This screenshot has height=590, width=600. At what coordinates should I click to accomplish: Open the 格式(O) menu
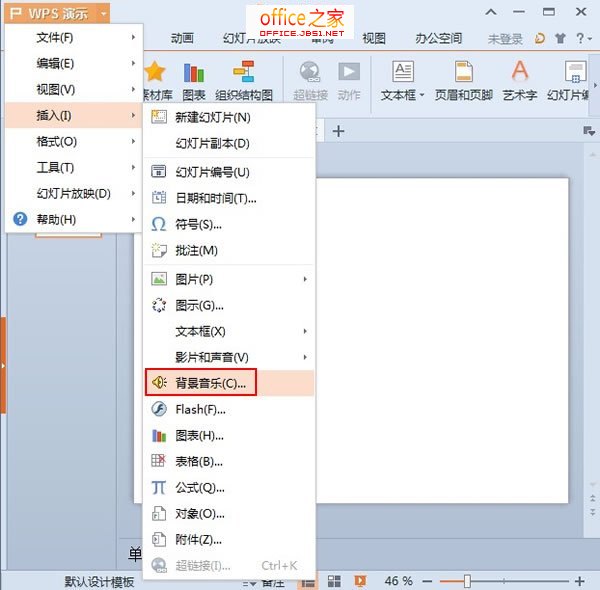point(74,142)
